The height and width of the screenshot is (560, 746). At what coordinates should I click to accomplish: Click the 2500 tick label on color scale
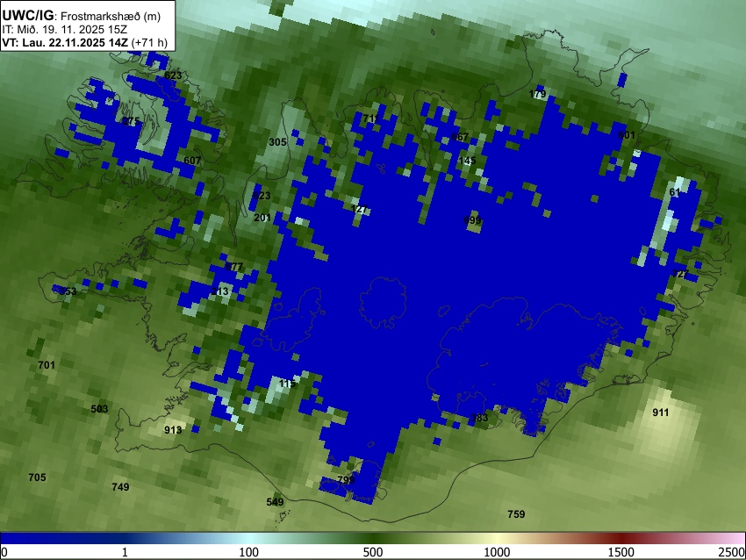[x=733, y=552]
